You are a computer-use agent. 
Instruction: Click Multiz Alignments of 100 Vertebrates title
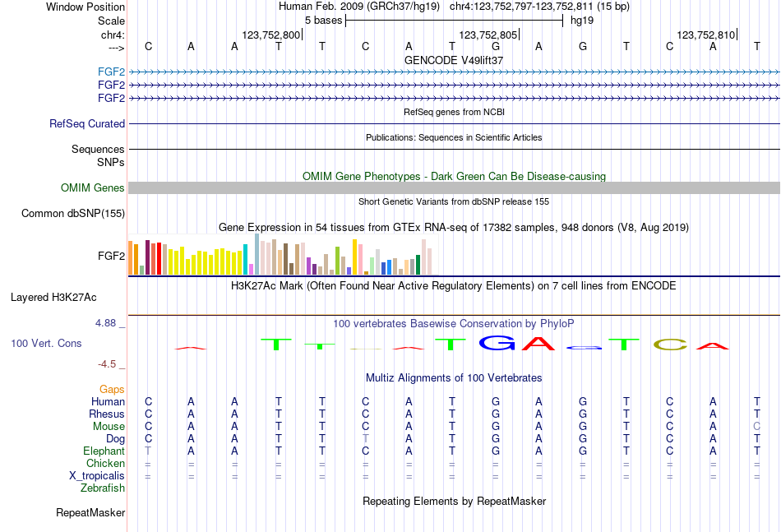tap(454, 378)
